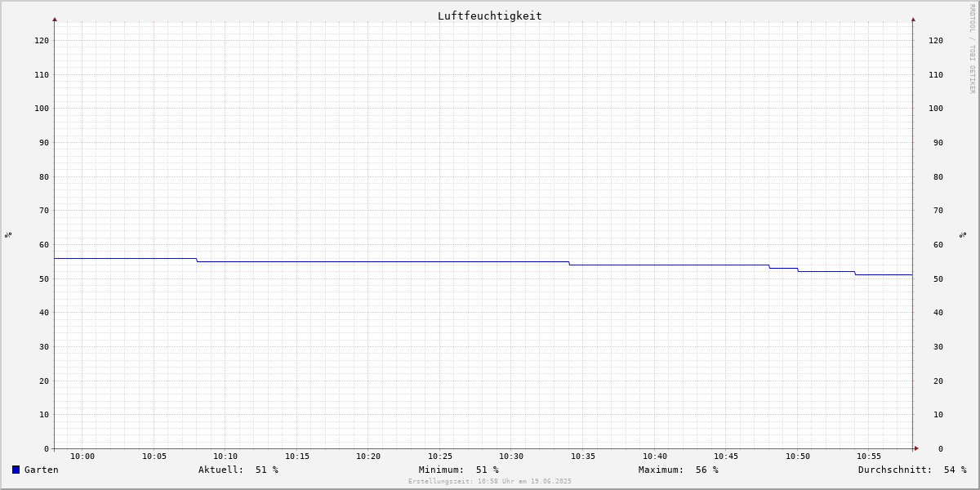The image size is (980, 490).
Task: Click the right axis 10 label
Action: (x=938, y=414)
